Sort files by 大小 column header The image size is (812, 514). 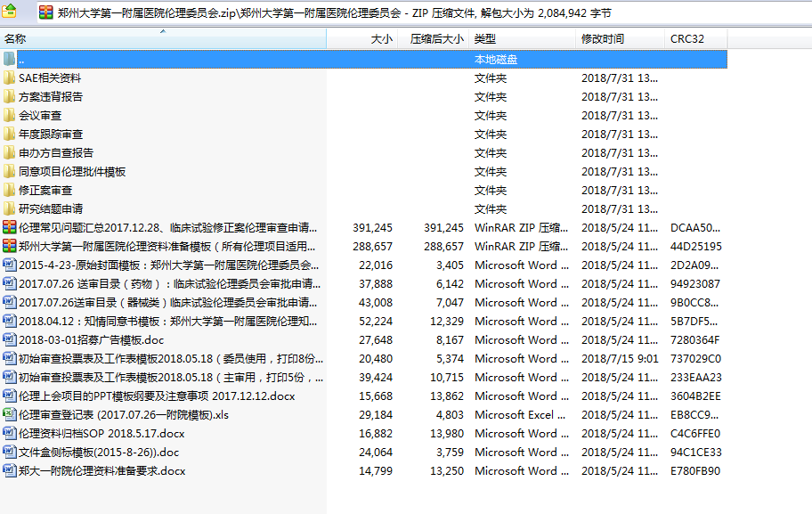coord(380,39)
